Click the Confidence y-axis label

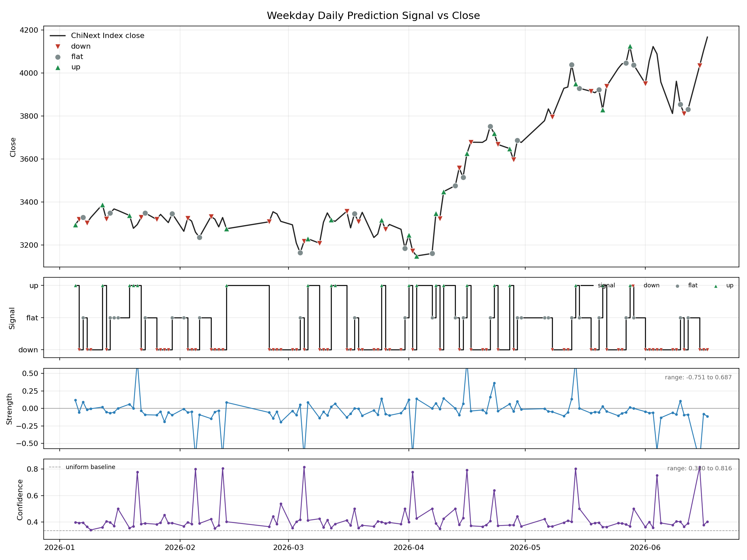pos(20,500)
